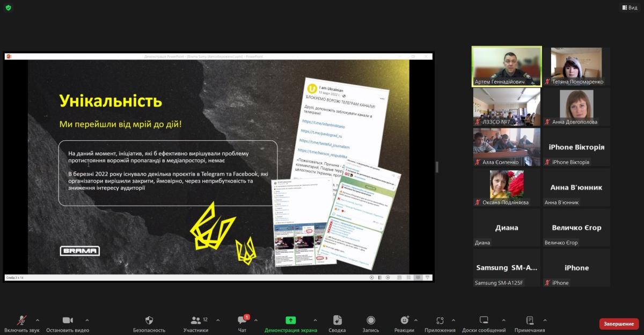Open the Реакции emoji icon
644x335 pixels.
pos(404,321)
